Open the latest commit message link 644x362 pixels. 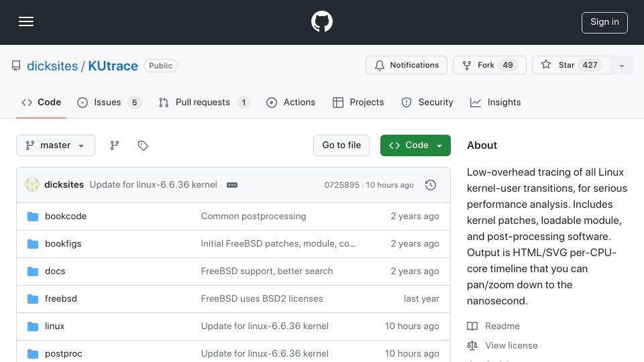pyautogui.click(x=153, y=185)
